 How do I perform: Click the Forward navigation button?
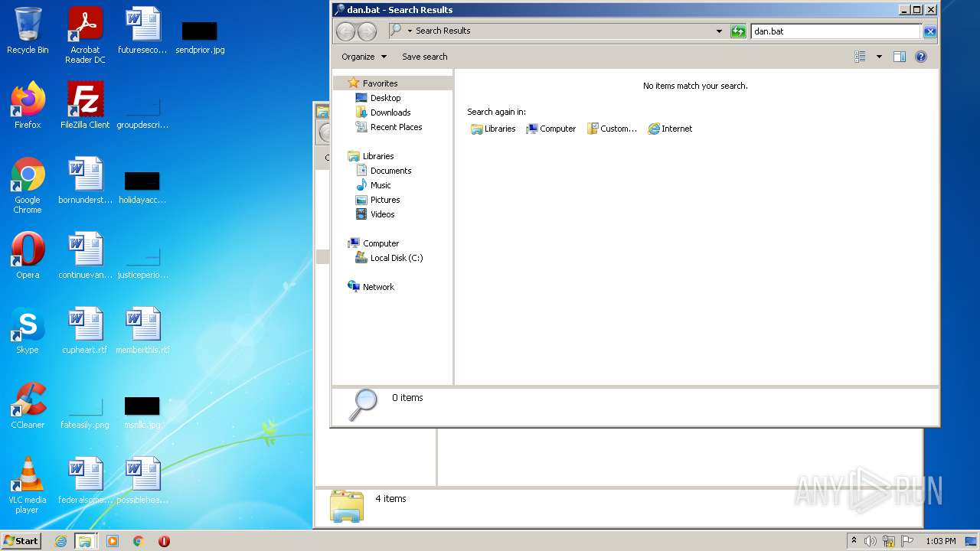[367, 31]
